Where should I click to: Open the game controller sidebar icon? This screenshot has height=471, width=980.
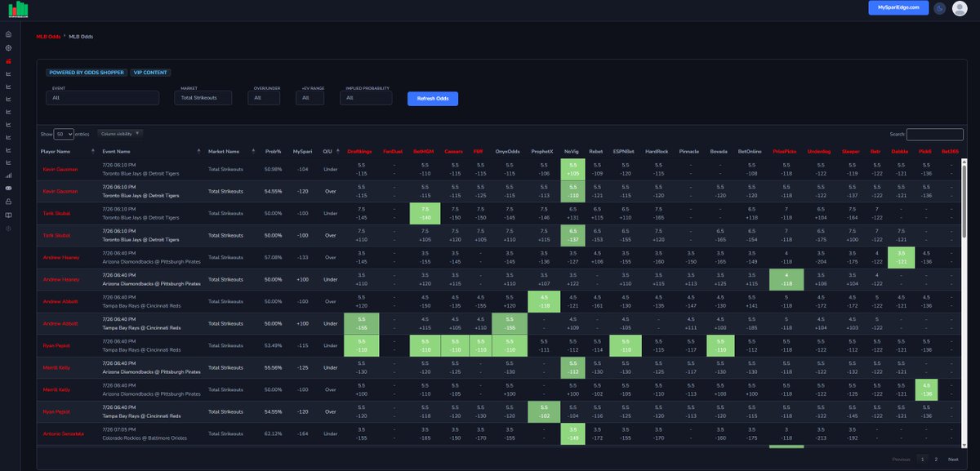click(8, 188)
